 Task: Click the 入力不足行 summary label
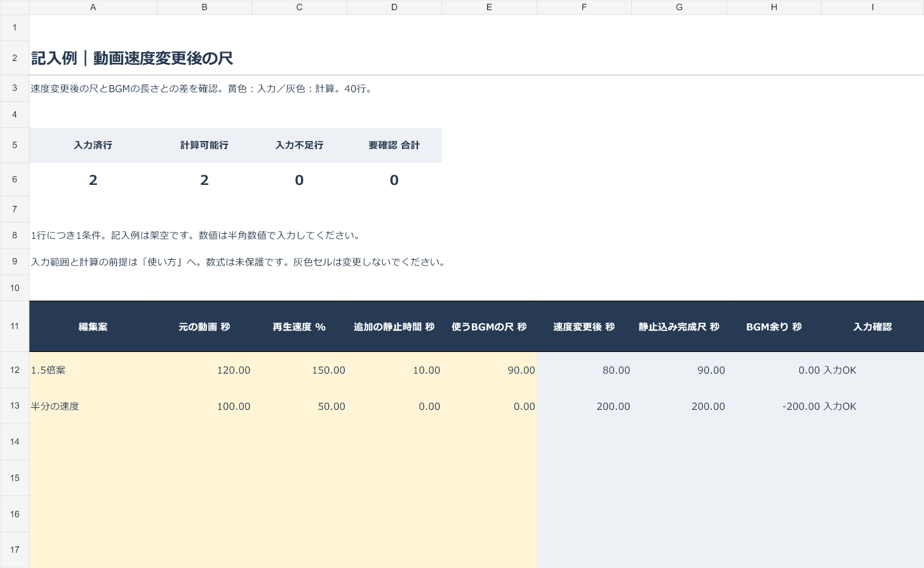coord(299,145)
